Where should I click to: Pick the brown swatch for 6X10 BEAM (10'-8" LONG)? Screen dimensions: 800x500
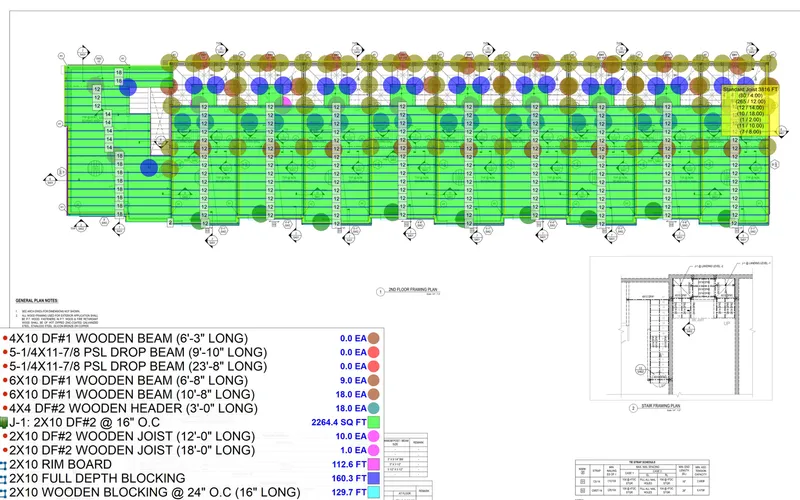(x=373, y=394)
